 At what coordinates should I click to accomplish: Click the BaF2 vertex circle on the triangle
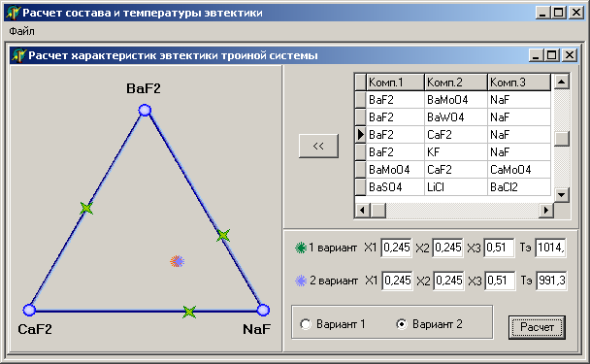[145, 111]
